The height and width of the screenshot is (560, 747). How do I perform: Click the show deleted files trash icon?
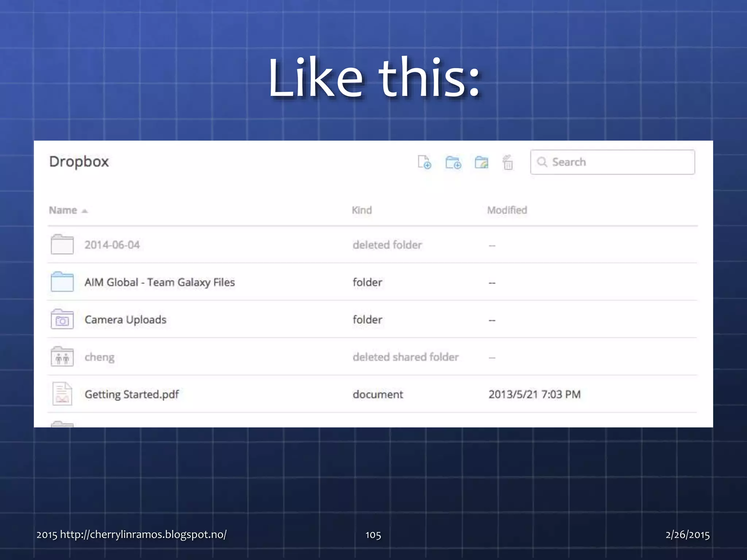click(x=508, y=163)
